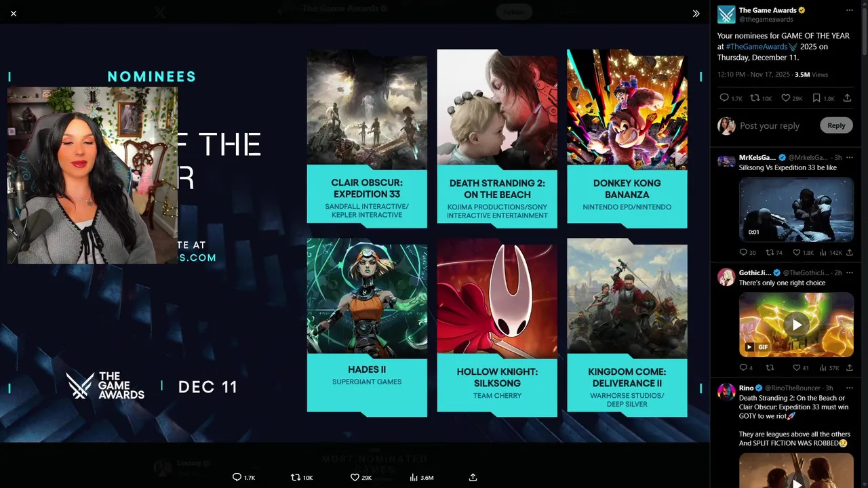The image size is (868, 488).
Task: Open the @thegameawards handle
Action: pyautogui.click(x=766, y=20)
